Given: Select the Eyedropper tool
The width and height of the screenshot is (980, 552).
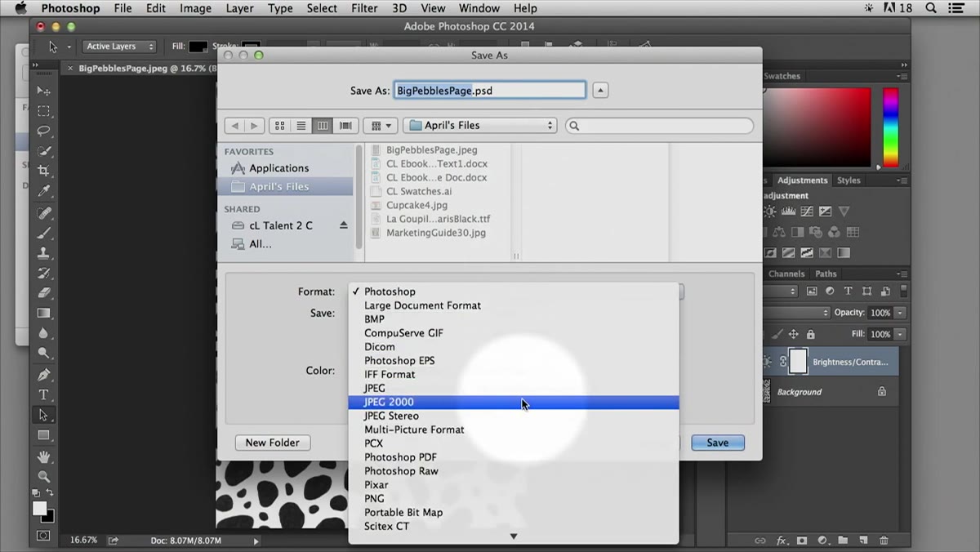Looking at the screenshot, I should [x=44, y=191].
